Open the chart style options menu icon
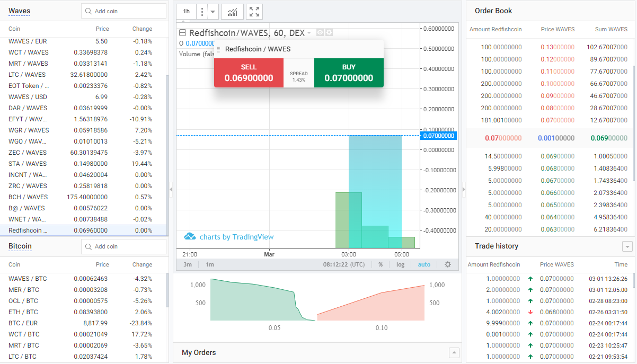The image size is (637, 364). click(x=202, y=12)
